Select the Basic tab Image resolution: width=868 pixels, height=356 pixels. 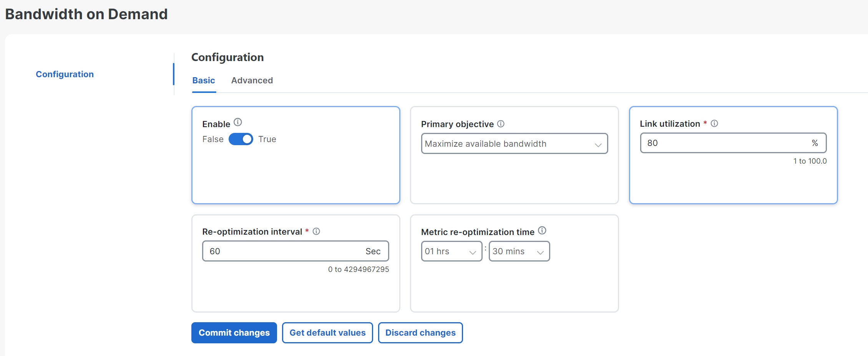pyautogui.click(x=203, y=80)
